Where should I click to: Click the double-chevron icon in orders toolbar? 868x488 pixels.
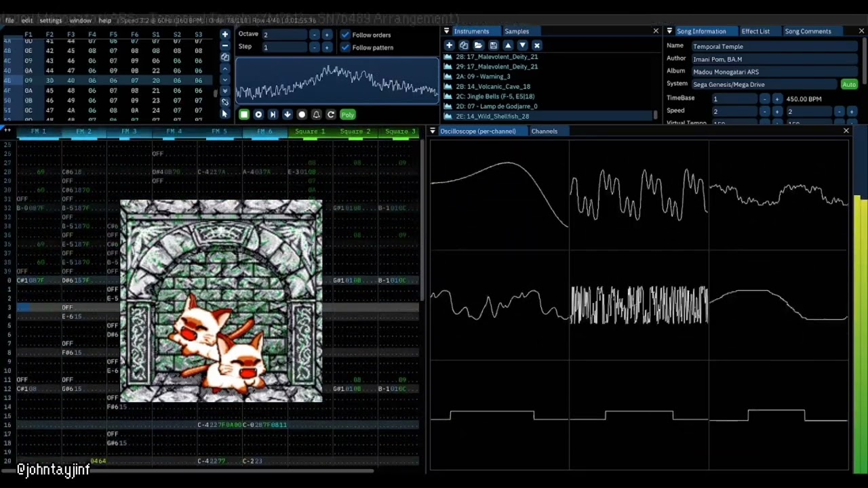(x=225, y=91)
